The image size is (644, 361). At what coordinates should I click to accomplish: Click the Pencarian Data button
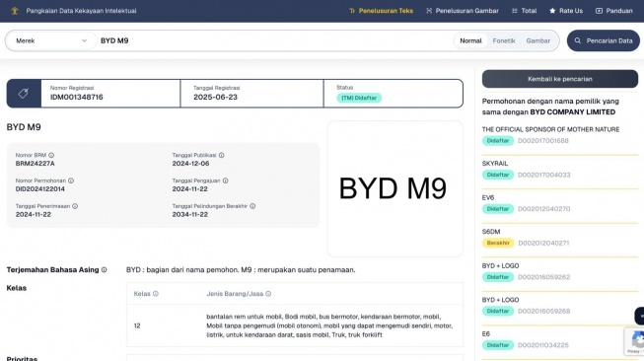603,40
